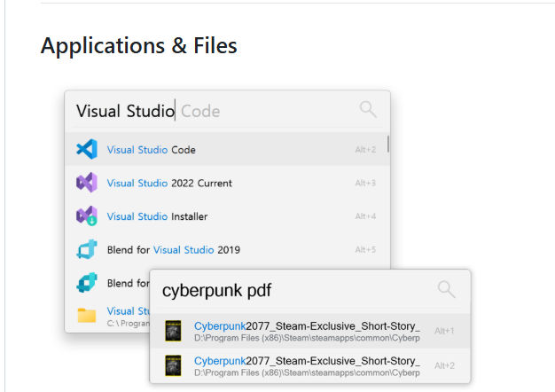The width and height of the screenshot is (555, 392).
Task: Select the Visual Studio Code result
Action: 227,149
